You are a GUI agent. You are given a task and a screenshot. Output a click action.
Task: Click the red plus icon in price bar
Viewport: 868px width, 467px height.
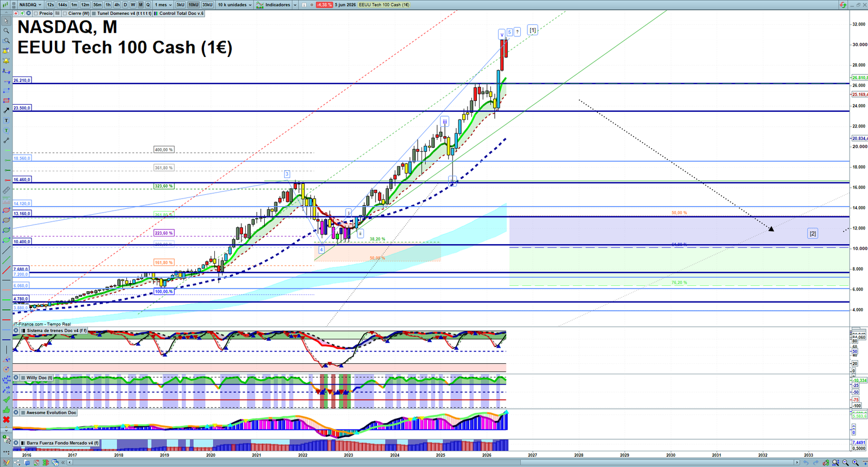click(16, 13)
